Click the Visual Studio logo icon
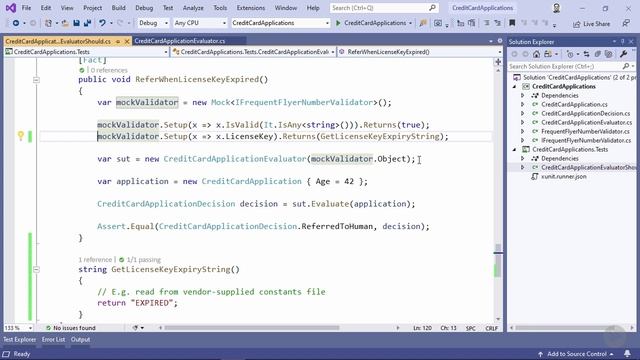 [x=11, y=8]
